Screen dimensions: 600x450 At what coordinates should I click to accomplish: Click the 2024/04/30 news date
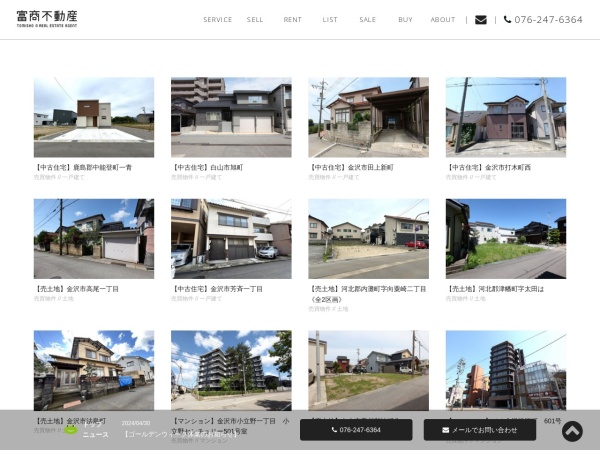pos(136,423)
